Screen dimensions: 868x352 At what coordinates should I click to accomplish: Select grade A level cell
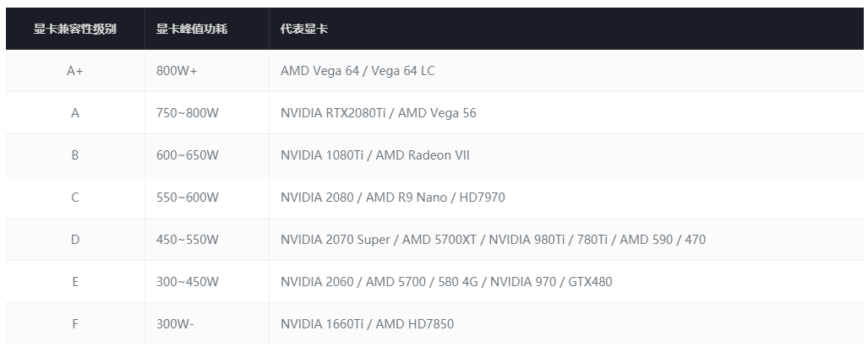[x=75, y=113]
